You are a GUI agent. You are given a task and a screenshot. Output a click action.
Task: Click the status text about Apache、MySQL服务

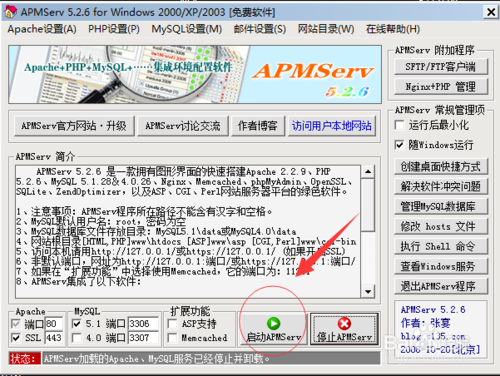157,359
